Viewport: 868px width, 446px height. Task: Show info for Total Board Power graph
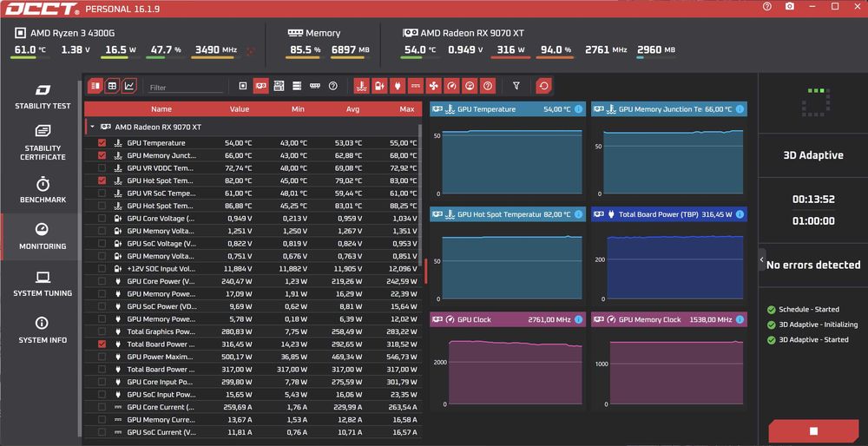(740, 214)
